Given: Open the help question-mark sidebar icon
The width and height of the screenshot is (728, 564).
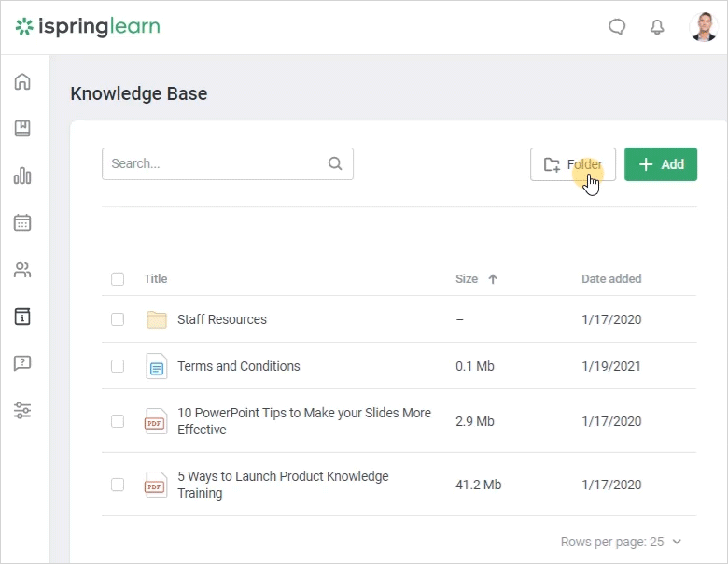Looking at the screenshot, I should (22, 363).
